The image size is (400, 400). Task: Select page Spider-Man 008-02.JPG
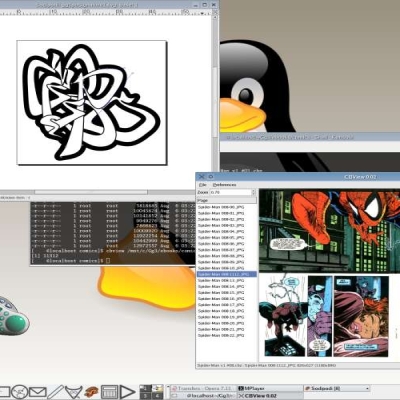tap(227, 219)
